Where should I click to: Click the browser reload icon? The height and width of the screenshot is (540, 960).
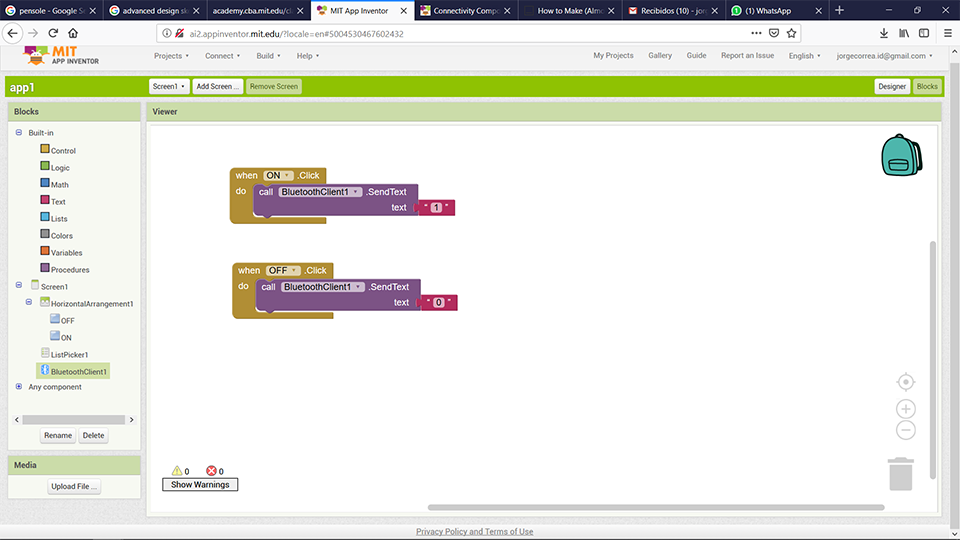point(53,33)
